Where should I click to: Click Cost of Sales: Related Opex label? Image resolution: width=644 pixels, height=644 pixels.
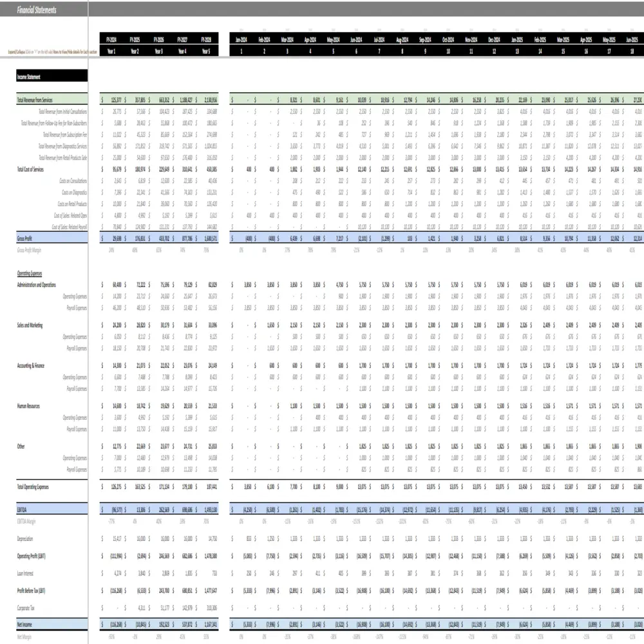coord(70,215)
